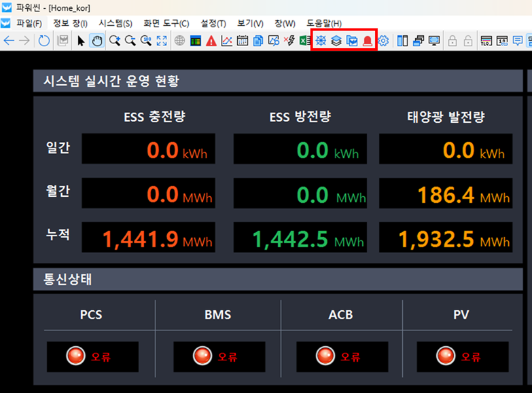Click the red alarm siren icon

click(x=368, y=41)
